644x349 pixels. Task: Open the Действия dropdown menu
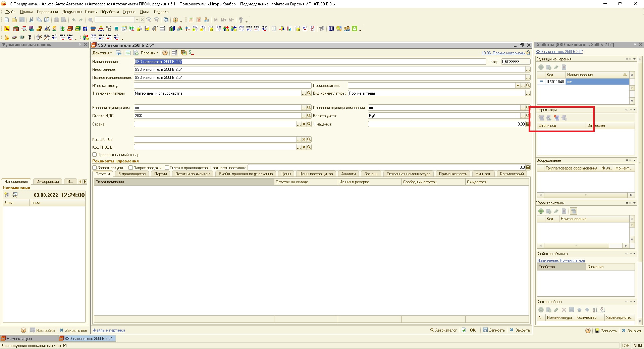(x=102, y=53)
